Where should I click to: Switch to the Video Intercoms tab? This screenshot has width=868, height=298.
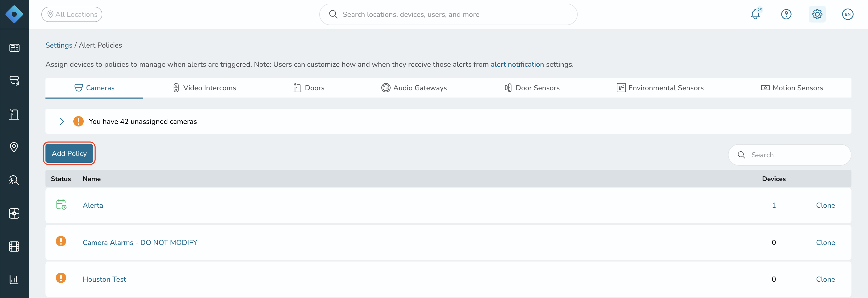click(204, 88)
